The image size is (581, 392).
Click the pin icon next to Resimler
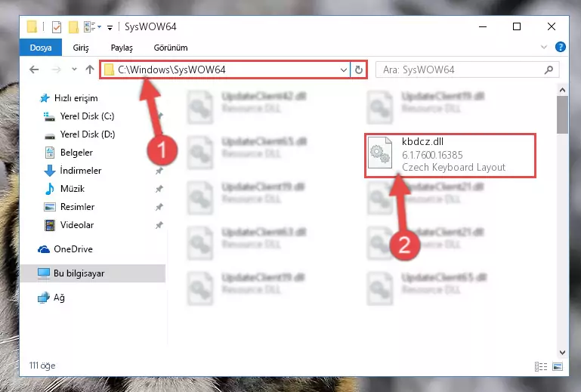pos(159,207)
